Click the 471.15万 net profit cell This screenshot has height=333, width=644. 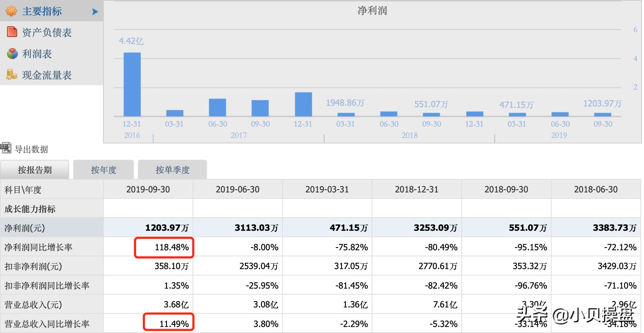(x=327, y=228)
